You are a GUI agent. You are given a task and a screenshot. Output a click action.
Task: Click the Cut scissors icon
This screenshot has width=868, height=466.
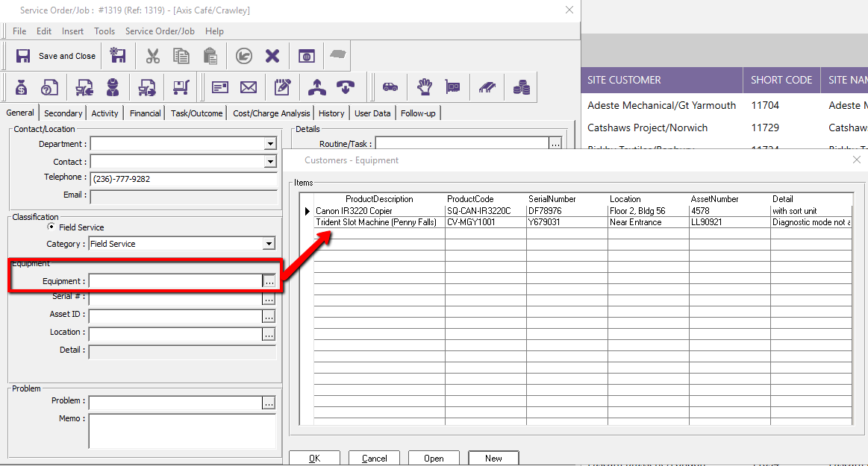(153, 56)
